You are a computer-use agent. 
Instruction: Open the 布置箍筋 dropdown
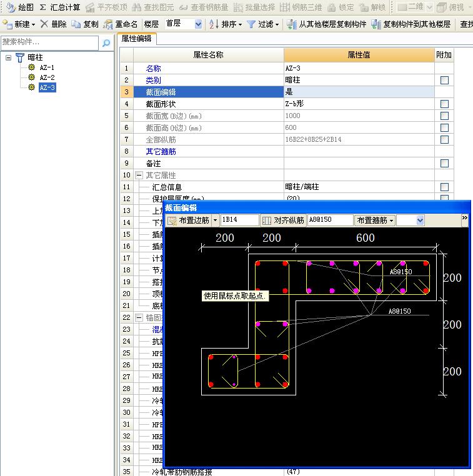click(x=376, y=221)
